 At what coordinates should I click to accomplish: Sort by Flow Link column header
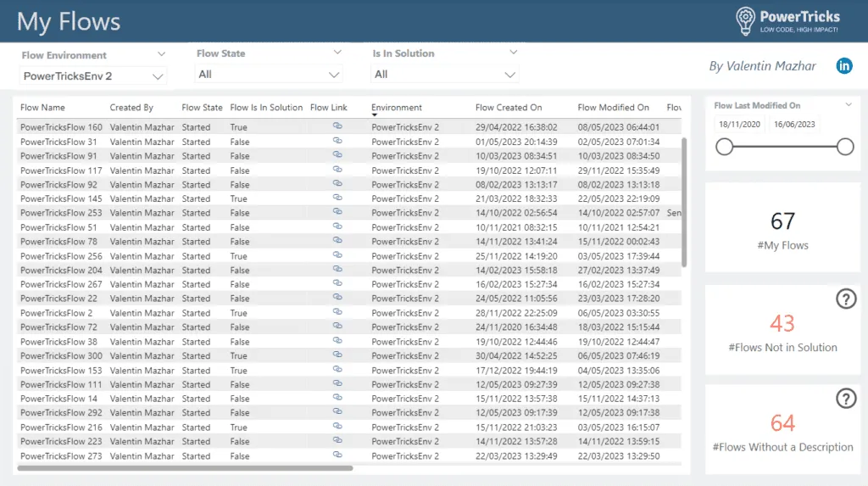tap(329, 108)
